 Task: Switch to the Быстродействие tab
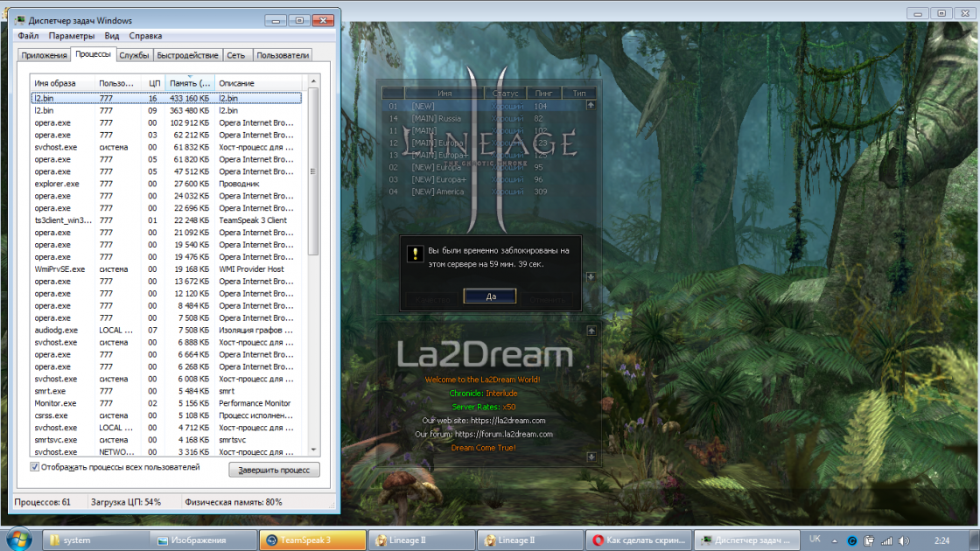(x=187, y=55)
